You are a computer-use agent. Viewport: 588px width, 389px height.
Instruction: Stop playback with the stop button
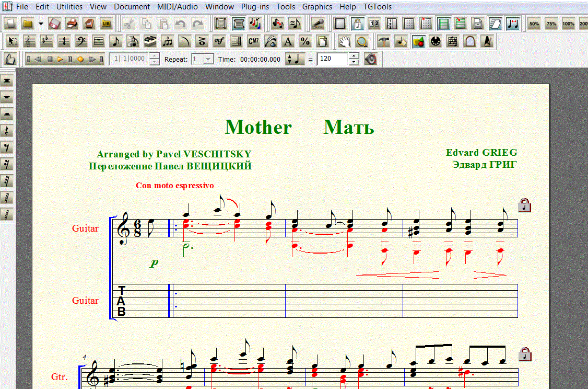50,59
